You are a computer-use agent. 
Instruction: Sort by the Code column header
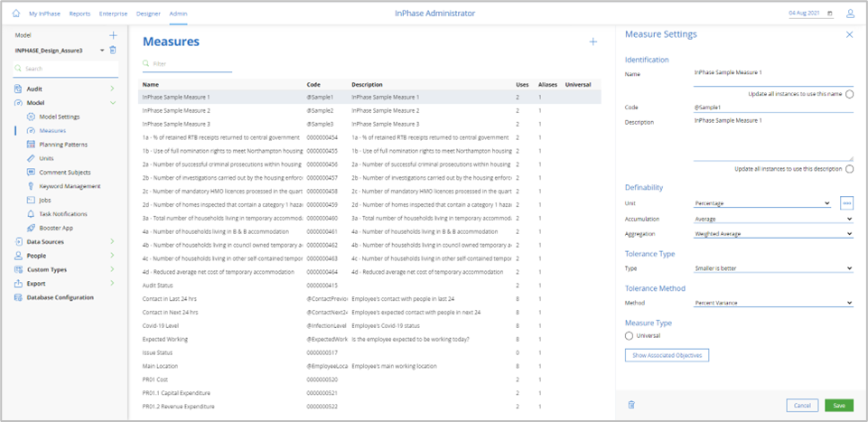pyautogui.click(x=313, y=85)
